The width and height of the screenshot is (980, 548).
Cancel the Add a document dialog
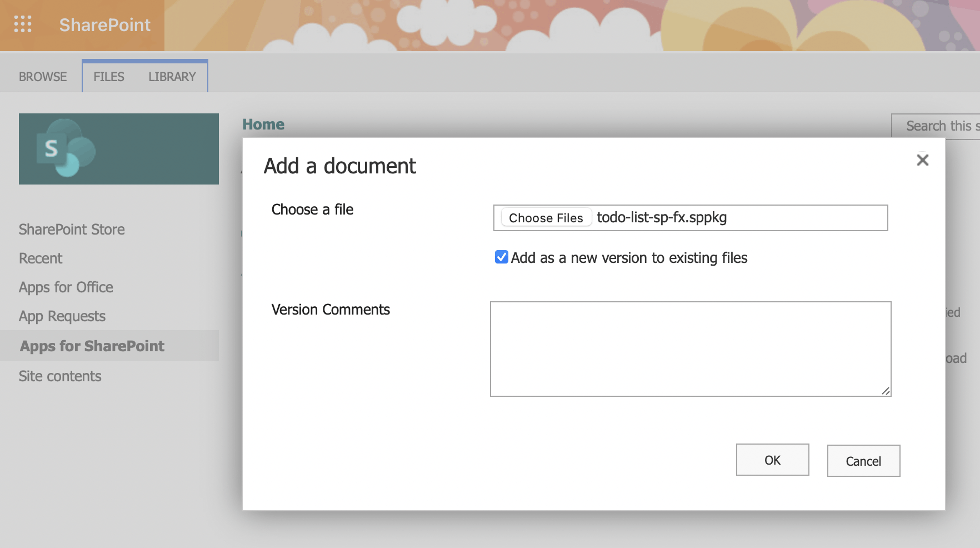tap(863, 461)
